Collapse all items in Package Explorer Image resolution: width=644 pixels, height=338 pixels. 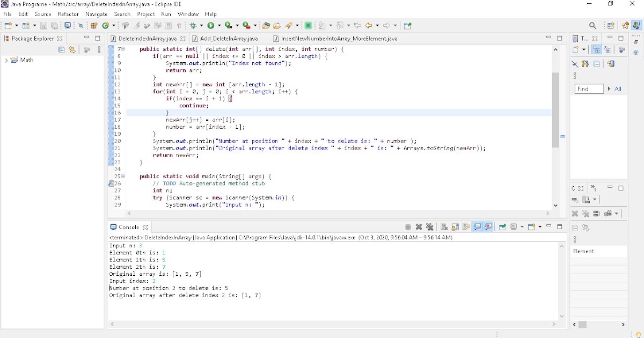62,49
